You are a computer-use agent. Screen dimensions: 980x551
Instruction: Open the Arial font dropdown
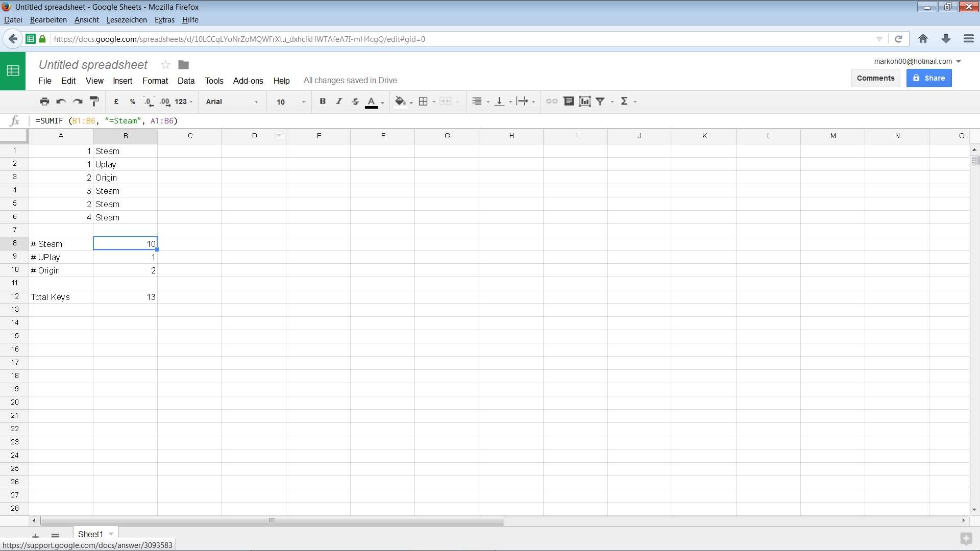point(232,102)
